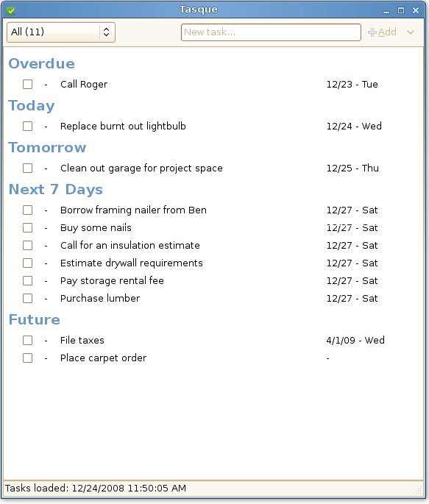
Task: Change the due date of Place carpet order
Action: coord(327,358)
